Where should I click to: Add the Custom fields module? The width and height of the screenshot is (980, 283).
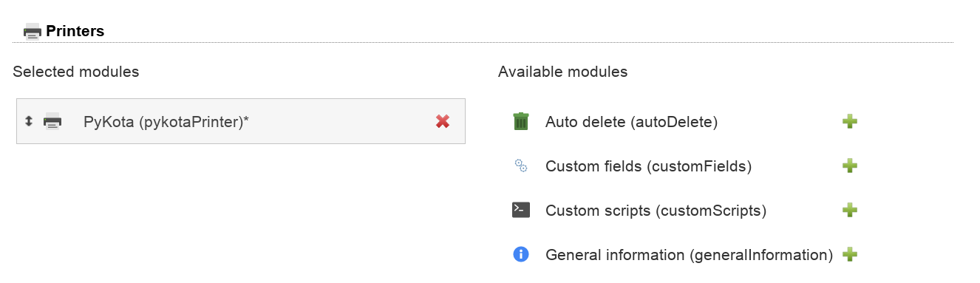point(850,166)
